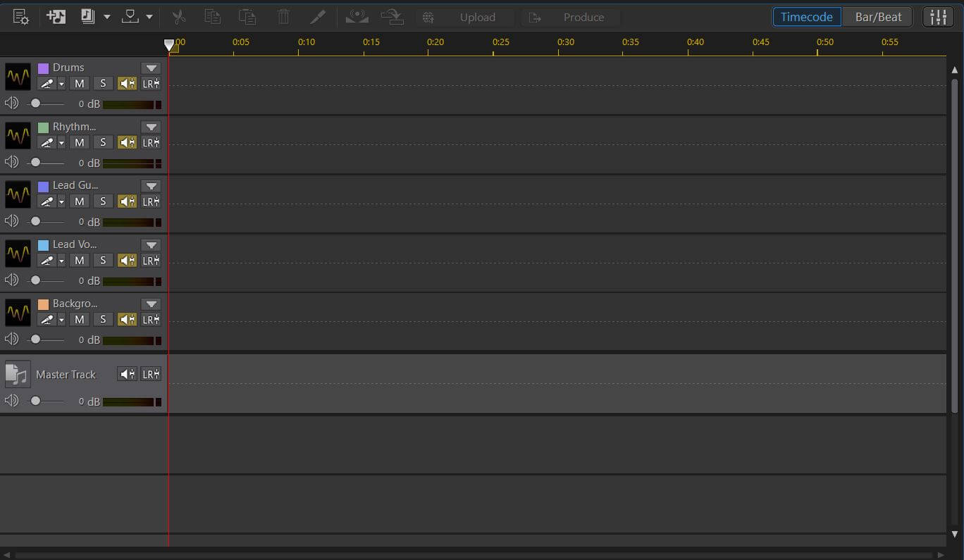Switch to Bar/Beat display mode
This screenshot has width=964, height=560.
[x=877, y=16]
